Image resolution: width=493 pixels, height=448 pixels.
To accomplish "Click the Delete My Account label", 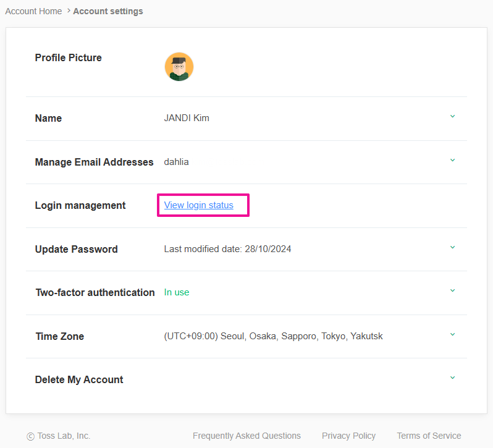I will tap(79, 379).
